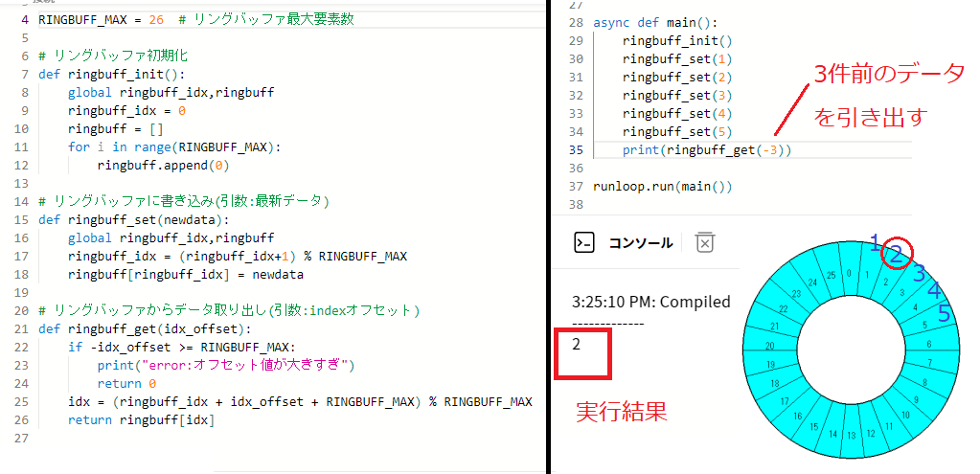Viewport: 980px width, 474px height.
Task: Click the 'def ringbuff_init():' line
Action: point(111,74)
